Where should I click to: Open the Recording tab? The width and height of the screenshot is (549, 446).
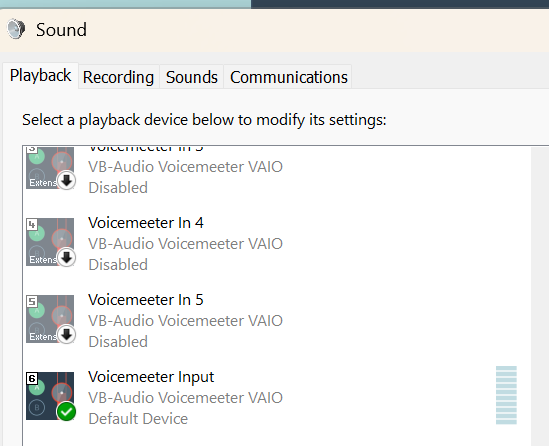118,77
